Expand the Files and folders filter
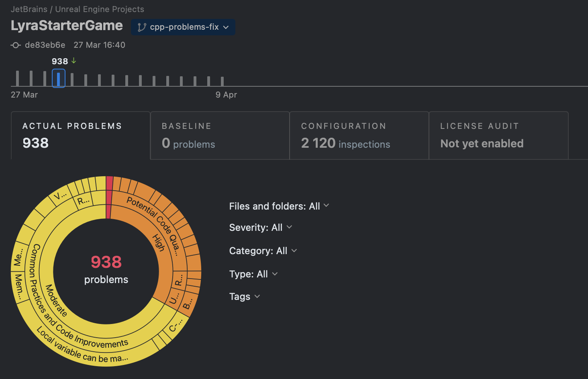 point(279,206)
